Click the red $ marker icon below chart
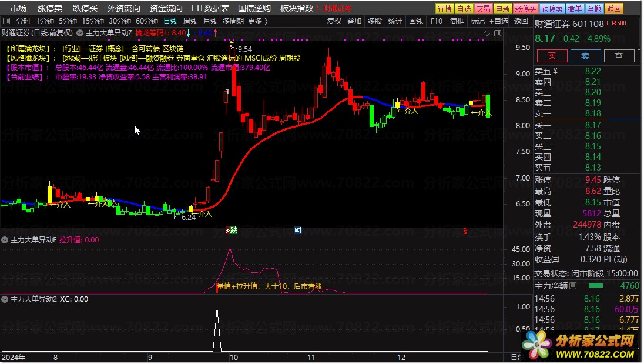 (x=465, y=231)
